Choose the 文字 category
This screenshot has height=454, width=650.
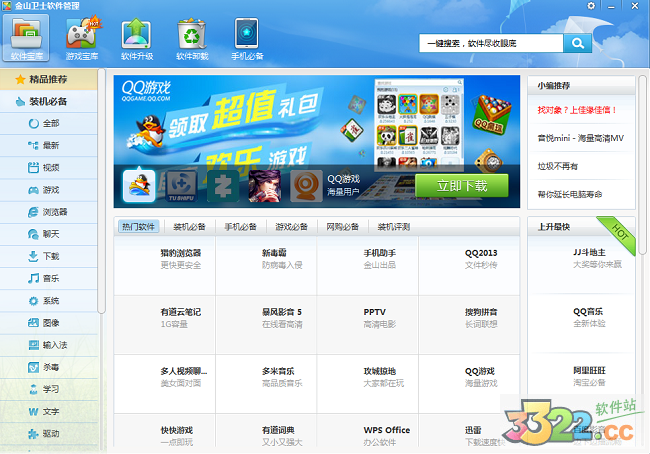click(49, 411)
